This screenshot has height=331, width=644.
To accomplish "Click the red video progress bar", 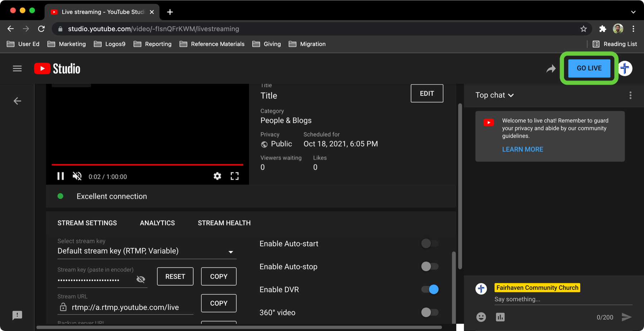I will 147,165.
